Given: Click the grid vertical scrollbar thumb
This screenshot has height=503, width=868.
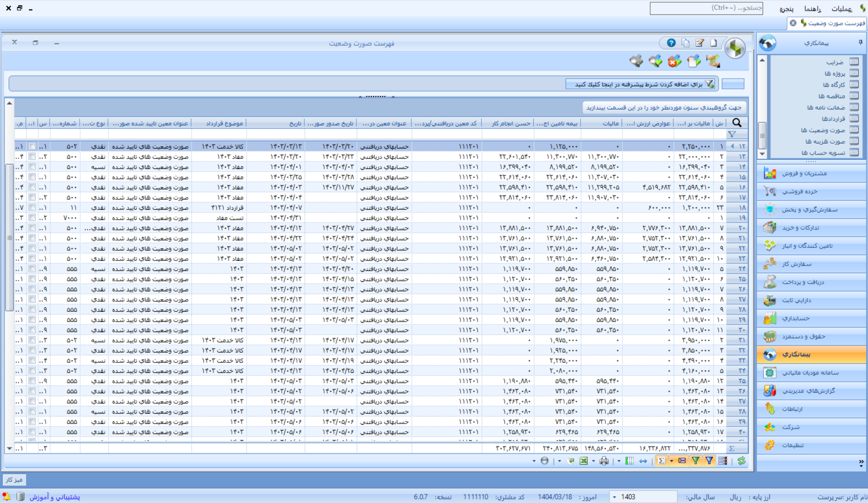Looking at the screenshot, I should click(x=9, y=237).
